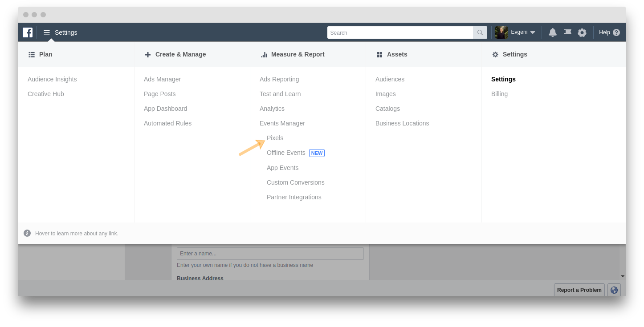Click the scrollbar down arrow

pos(623,276)
